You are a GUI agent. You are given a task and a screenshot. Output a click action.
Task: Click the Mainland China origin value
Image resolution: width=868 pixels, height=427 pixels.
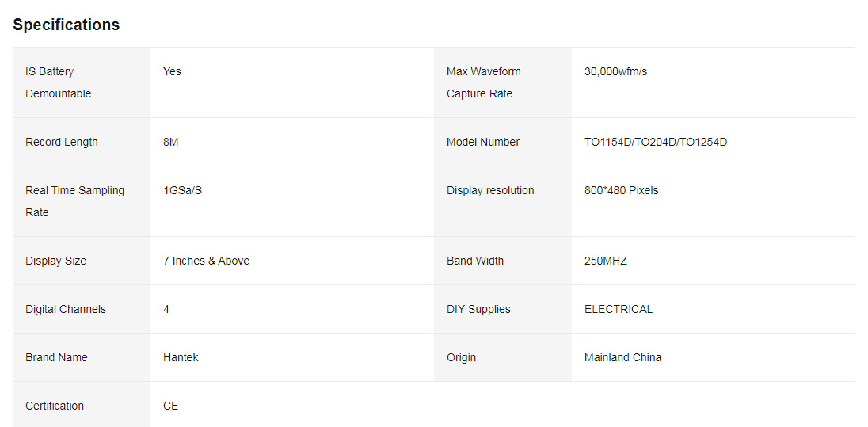click(622, 357)
